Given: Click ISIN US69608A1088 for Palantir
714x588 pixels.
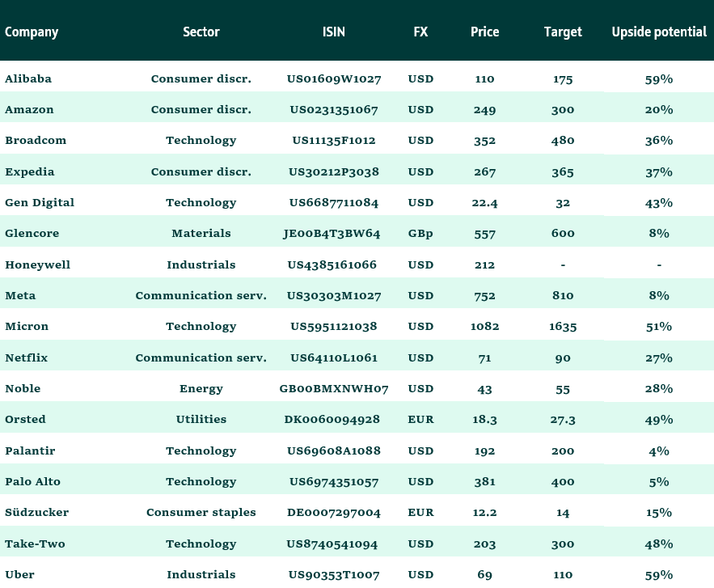Looking at the screenshot, I should [334, 451].
